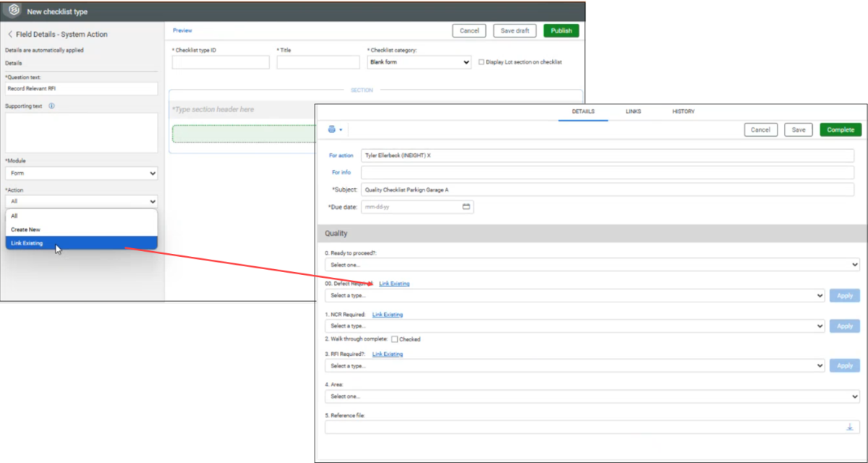Click the InEight logo icon in header
The height and width of the screenshot is (463, 868).
tap(13, 12)
